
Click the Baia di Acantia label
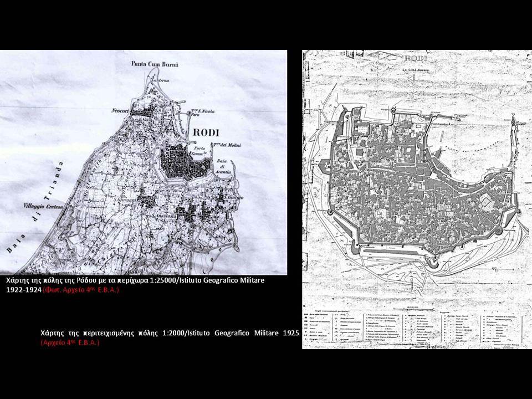tap(223, 166)
